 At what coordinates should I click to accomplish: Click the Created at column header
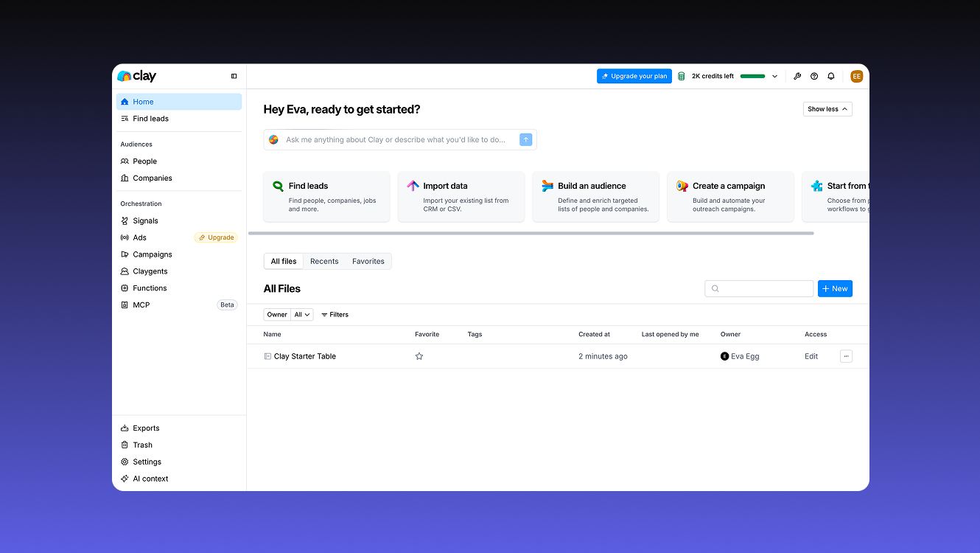tap(595, 335)
